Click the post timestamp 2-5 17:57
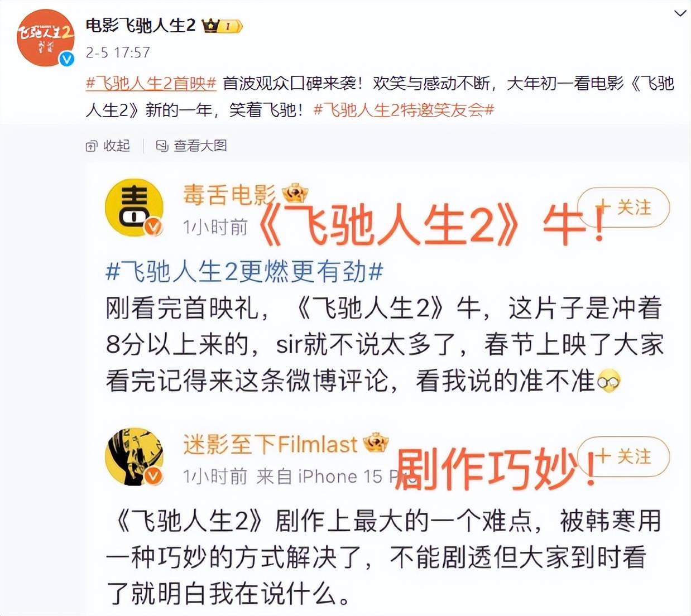The width and height of the screenshot is (691, 616). [x=118, y=52]
